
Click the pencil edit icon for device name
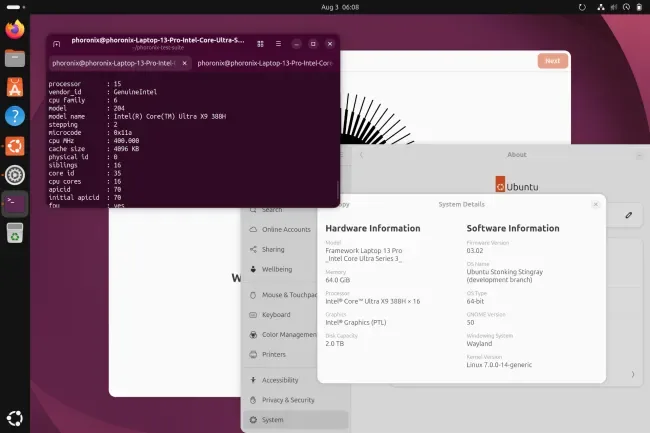(x=628, y=215)
